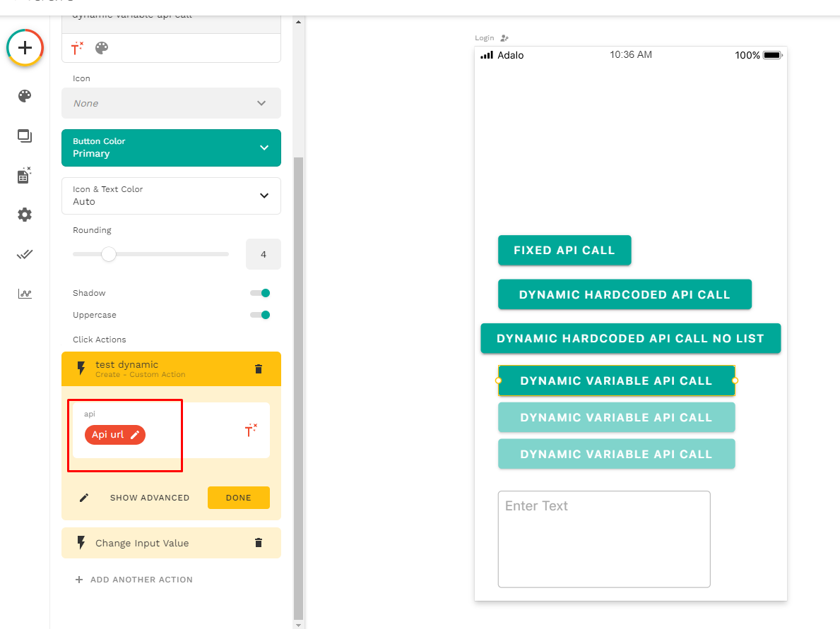Click the round plus Add Component button

pos(25,47)
